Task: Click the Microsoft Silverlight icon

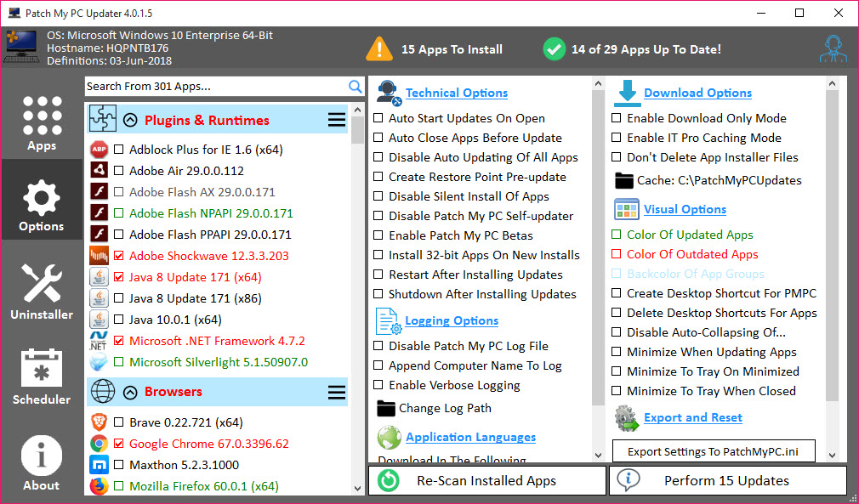Action: (x=100, y=362)
